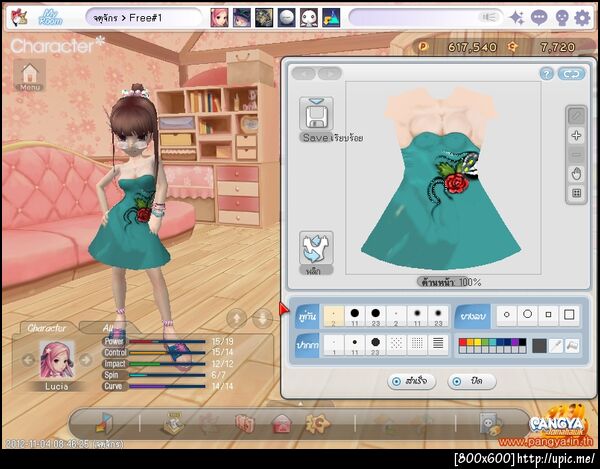Click the zoom out minus tool
Viewport: 600px width, 469px height.
(576, 155)
